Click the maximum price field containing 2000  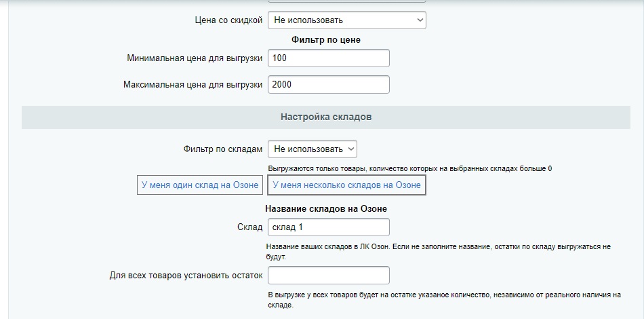tap(328, 84)
